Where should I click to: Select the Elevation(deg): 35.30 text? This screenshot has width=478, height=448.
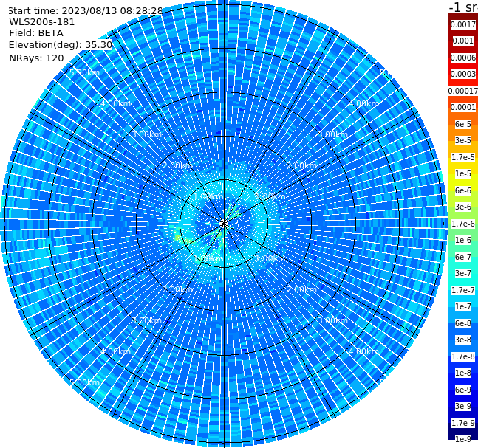click(x=61, y=45)
